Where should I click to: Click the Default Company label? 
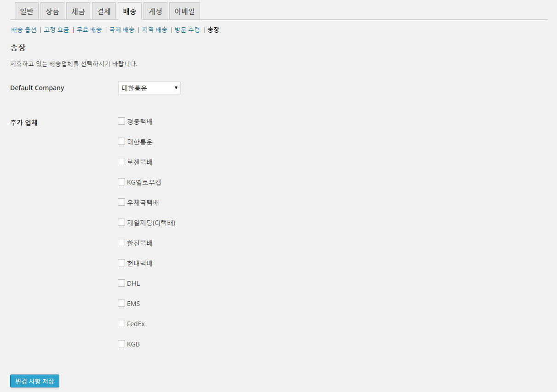pos(37,88)
